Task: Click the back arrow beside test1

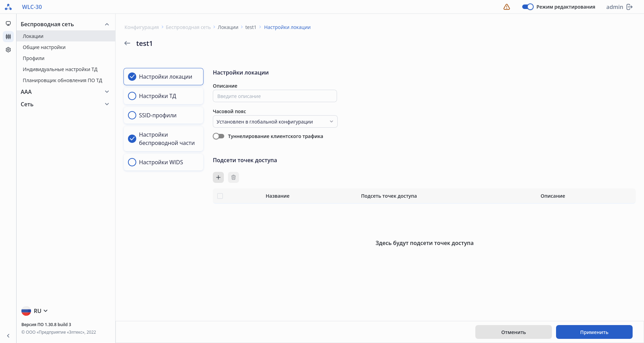Action: pos(127,43)
